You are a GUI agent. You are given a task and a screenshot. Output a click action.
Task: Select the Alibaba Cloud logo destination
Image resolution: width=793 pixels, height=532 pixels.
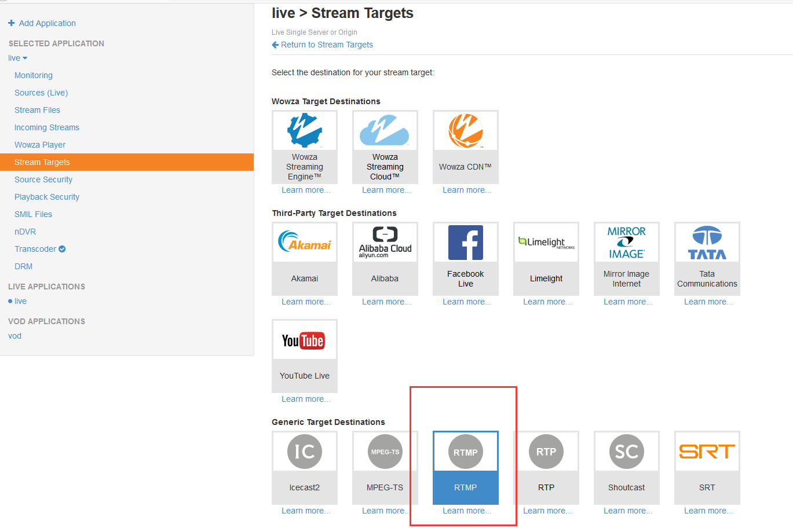385,242
